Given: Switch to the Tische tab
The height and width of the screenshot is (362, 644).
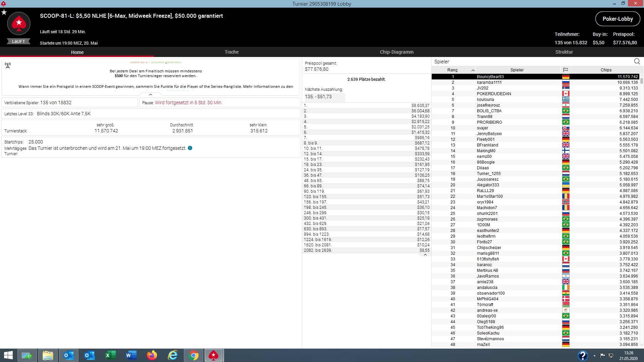Looking at the screenshot, I should pos(231,52).
